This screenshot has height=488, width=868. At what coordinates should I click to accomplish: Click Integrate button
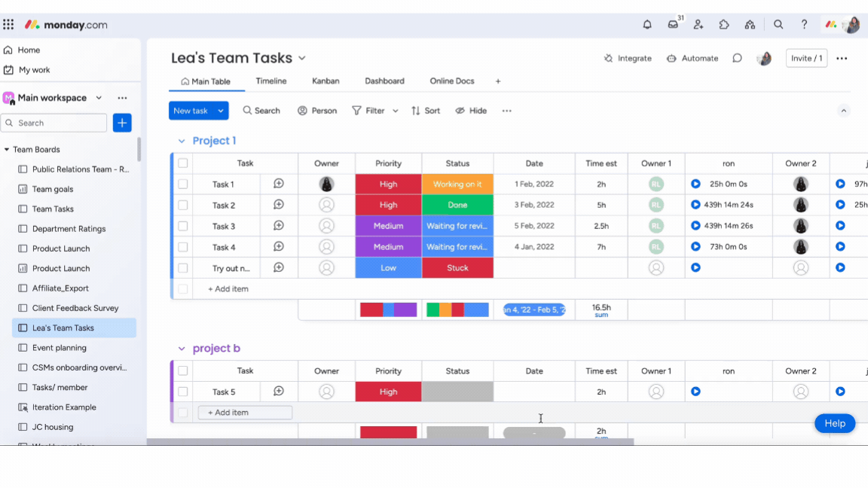628,58
